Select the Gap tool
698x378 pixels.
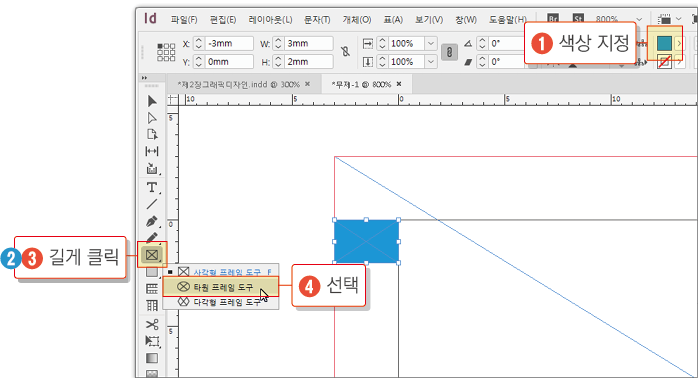coord(152,151)
